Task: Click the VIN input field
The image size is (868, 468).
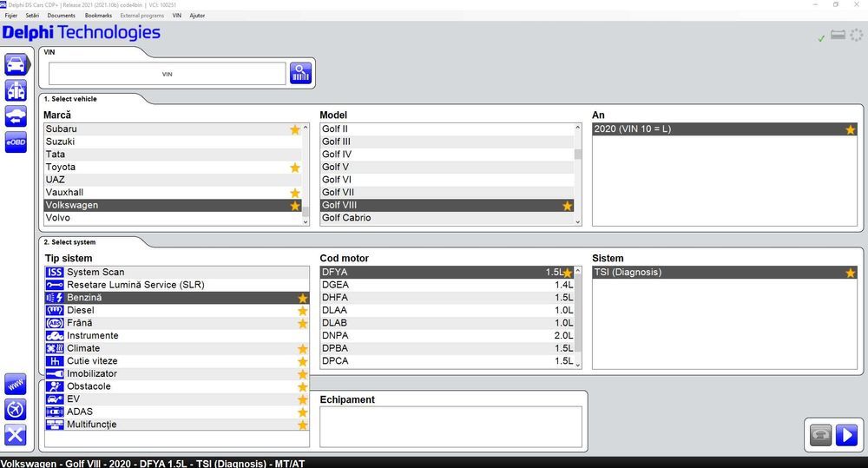Action: [168, 74]
